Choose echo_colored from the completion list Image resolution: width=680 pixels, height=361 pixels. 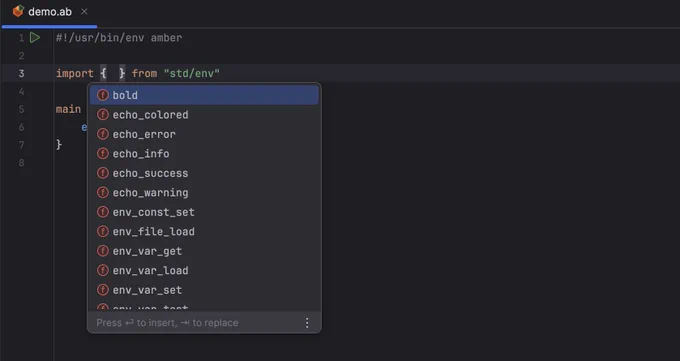click(204, 115)
